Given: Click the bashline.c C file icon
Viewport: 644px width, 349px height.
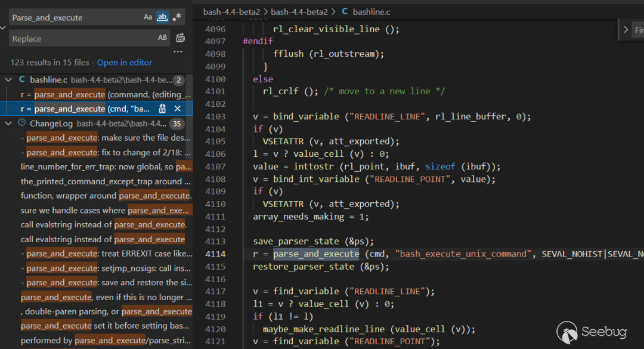Looking at the screenshot, I should pos(22,79).
